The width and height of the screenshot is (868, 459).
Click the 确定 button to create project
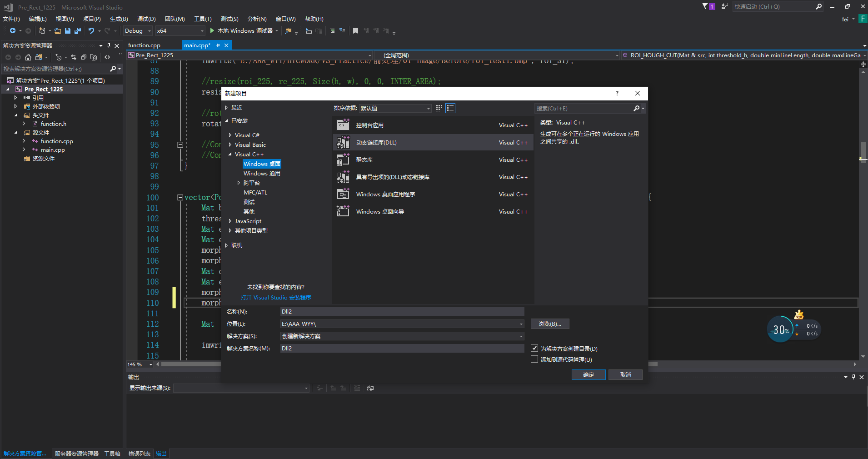click(588, 374)
